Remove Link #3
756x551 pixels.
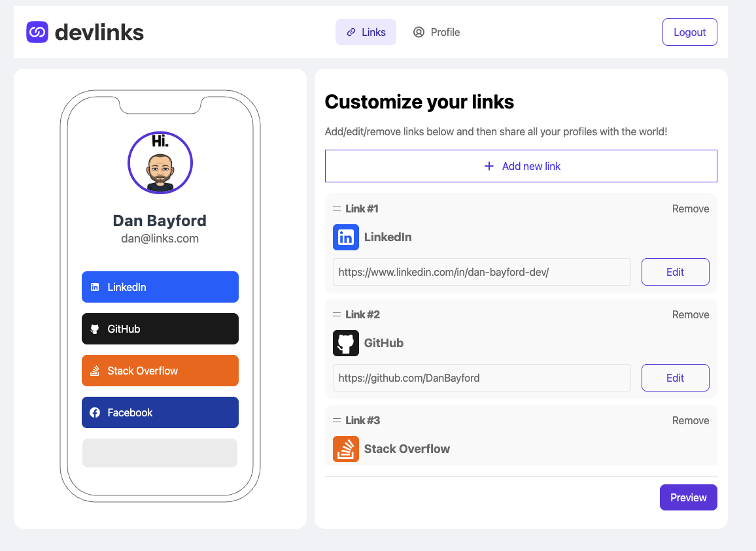(x=690, y=421)
